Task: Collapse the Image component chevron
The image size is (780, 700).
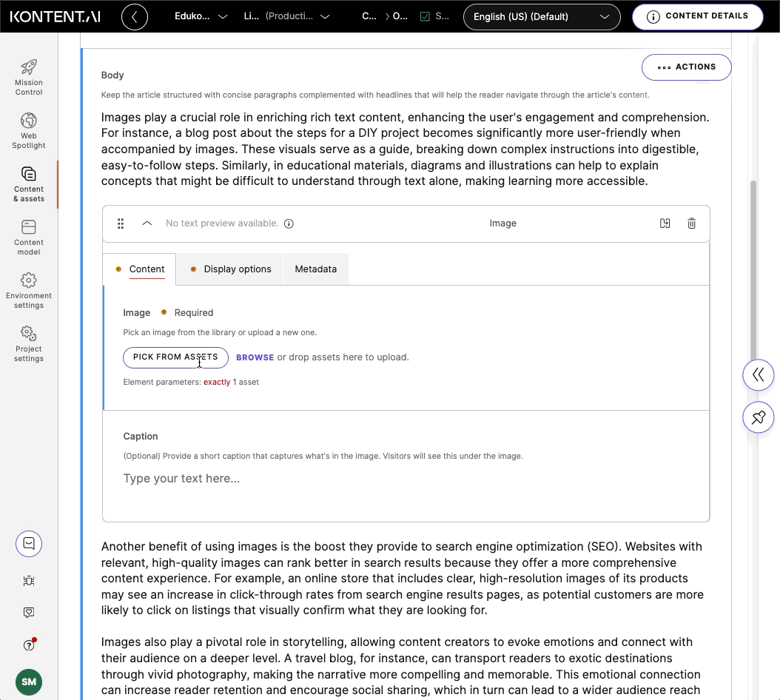Action: pyautogui.click(x=147, y=223)
